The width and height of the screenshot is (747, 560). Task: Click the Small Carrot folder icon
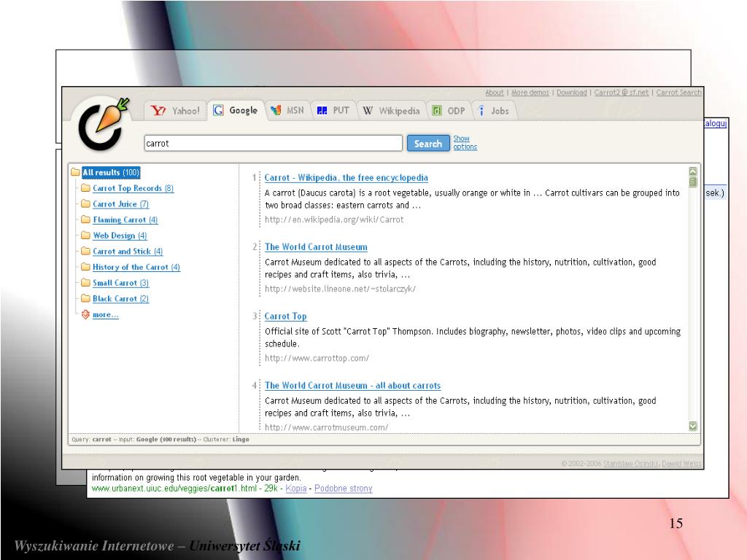click(86, 282)
